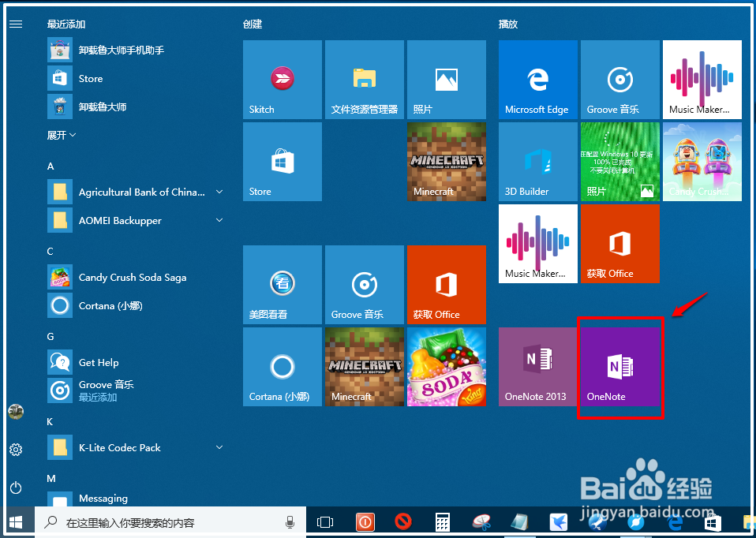
Task: Open the Store tile in 创建 group
Action: (x=282, y=162)
